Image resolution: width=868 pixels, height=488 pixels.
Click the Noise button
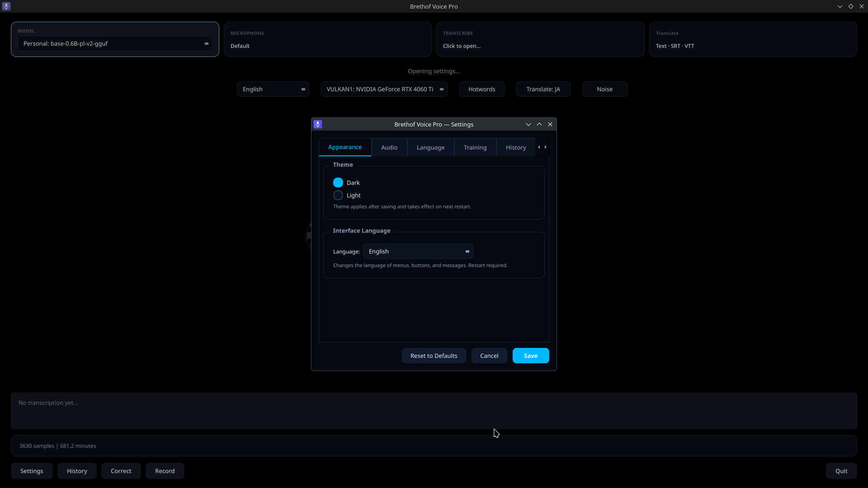pyautogui.click(x=605, y=89)
